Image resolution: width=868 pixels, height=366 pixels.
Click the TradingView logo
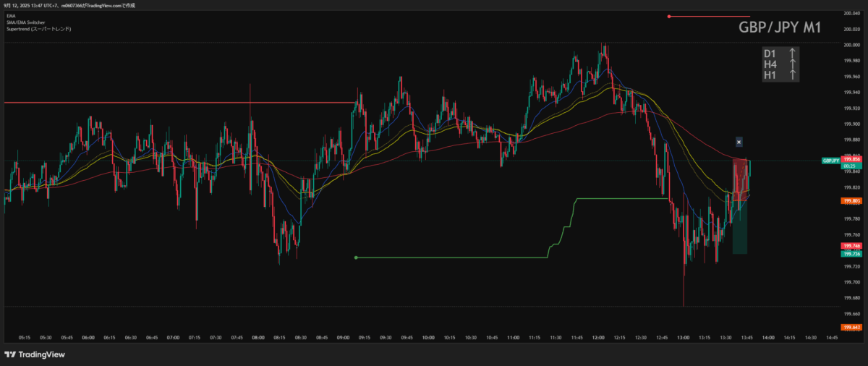(35, 354)
